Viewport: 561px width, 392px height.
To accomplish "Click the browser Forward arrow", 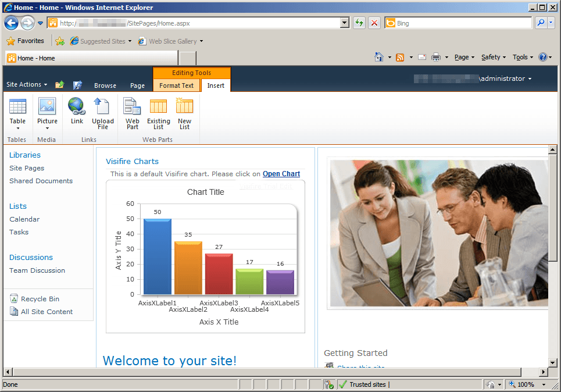I will click(27, 23).
